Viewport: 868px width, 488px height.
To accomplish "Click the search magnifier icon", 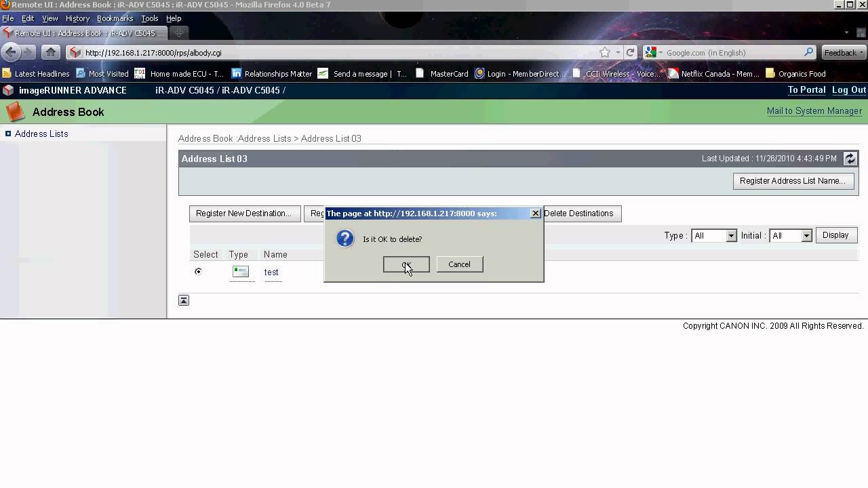I will tap(808, 52).
